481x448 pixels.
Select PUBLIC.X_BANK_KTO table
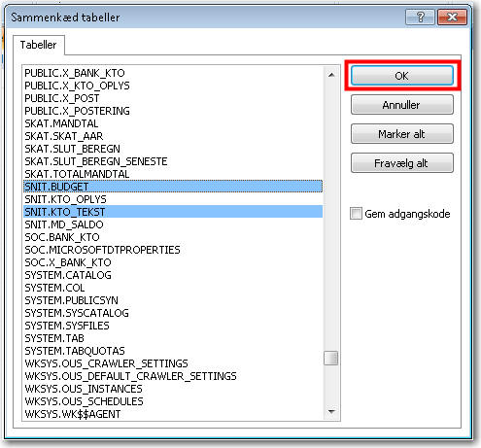coord(173,73)
